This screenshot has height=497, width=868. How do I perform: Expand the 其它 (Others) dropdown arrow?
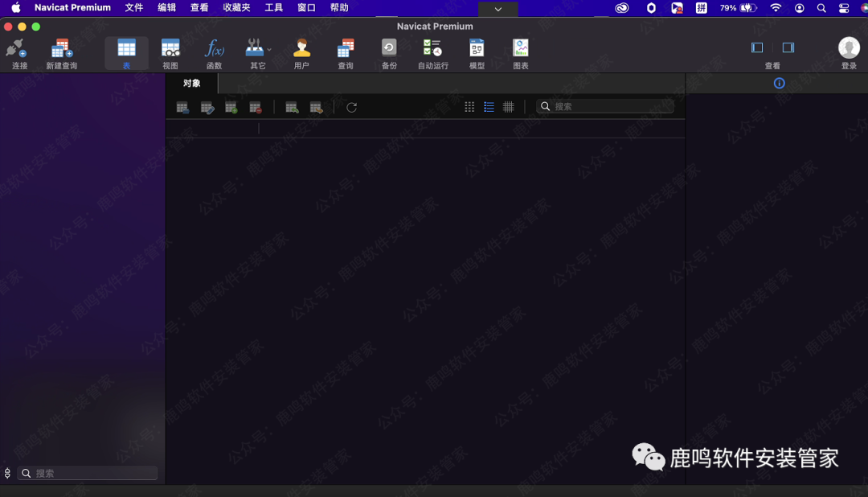pyautogui.click(x=269, y=50)
